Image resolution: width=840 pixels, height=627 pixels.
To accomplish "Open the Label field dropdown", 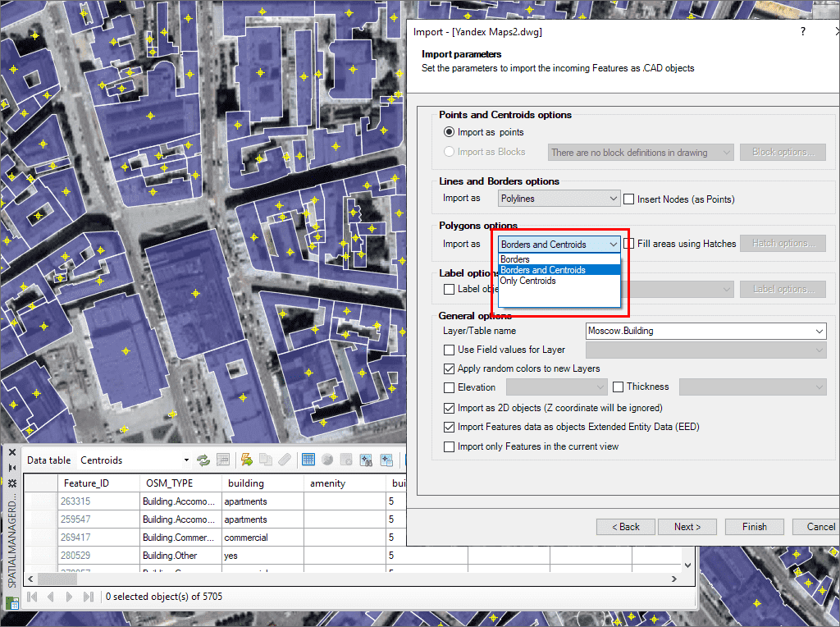I will coord(727,290).
